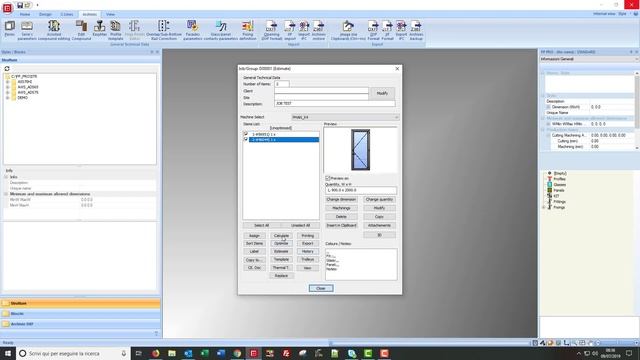Open the Informazioni Generali dropdown
The image size is (640, 360).
(589, 59)
